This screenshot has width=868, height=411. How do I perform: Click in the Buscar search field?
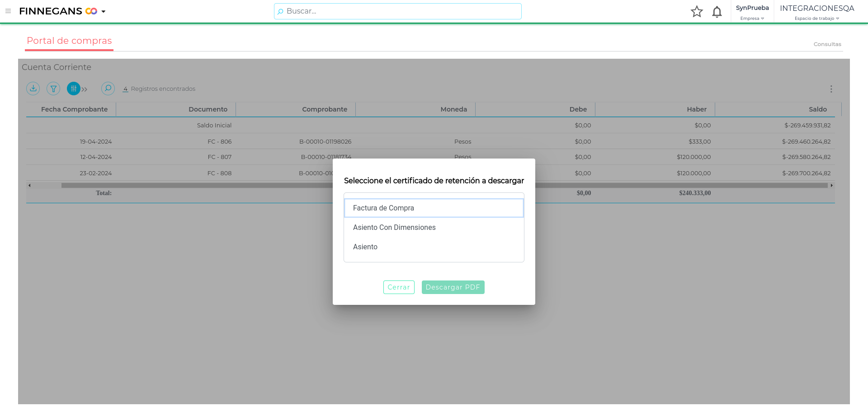(x=398, y=11)
